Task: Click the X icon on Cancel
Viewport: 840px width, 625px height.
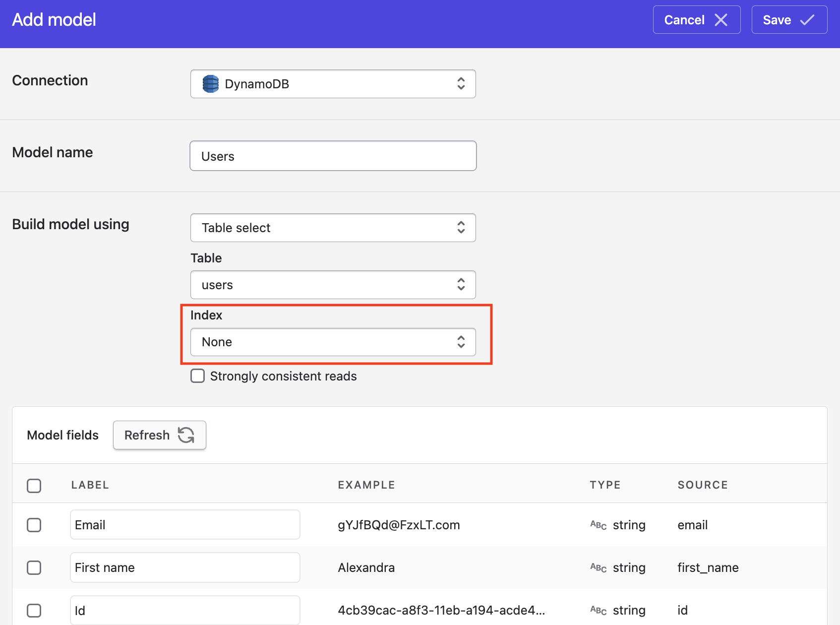Action: coord(721,20)
